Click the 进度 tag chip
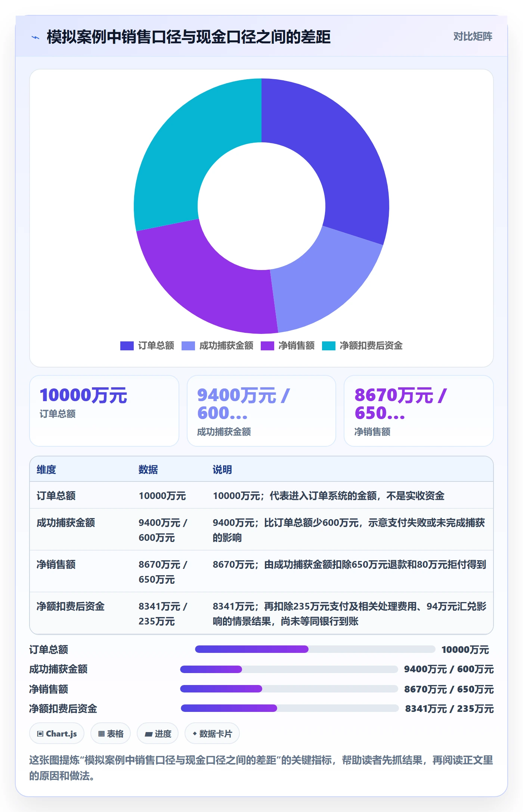Image resolution: width=523 pixels, height=812 pixels. pyautogui.click(x=158, y=734)
